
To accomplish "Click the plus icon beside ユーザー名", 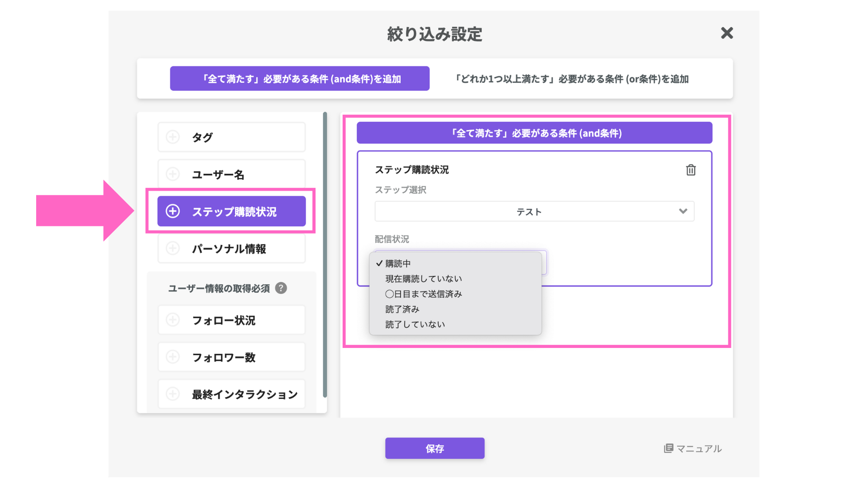I will [x=173, y=174].
